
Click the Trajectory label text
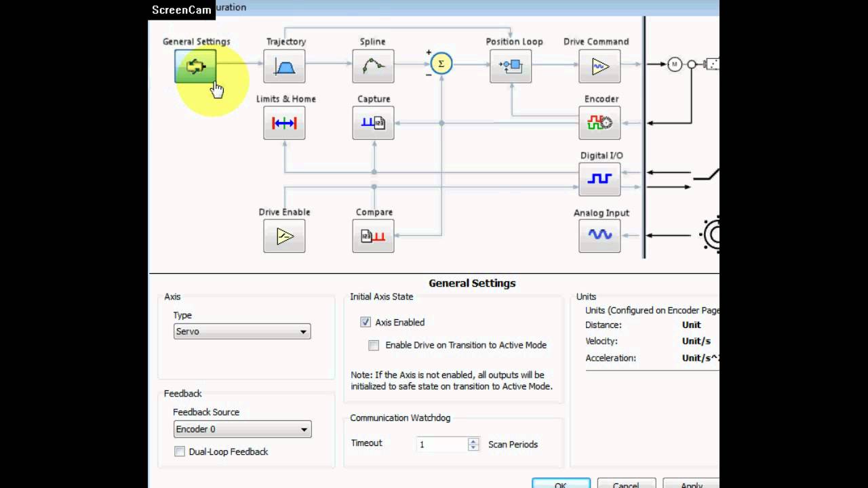pos(286,41)
